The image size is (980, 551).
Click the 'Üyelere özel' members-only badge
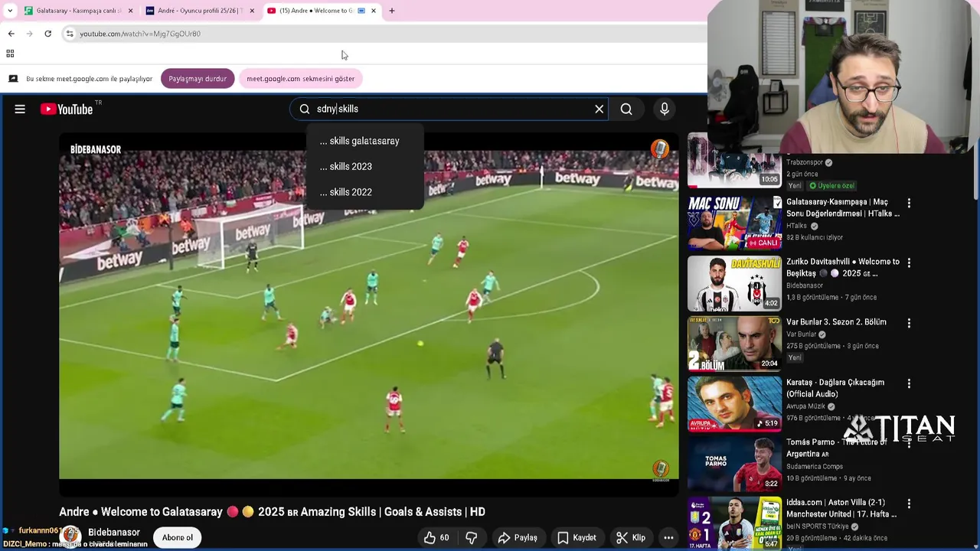pyautogui.click(x=831, y=186)
